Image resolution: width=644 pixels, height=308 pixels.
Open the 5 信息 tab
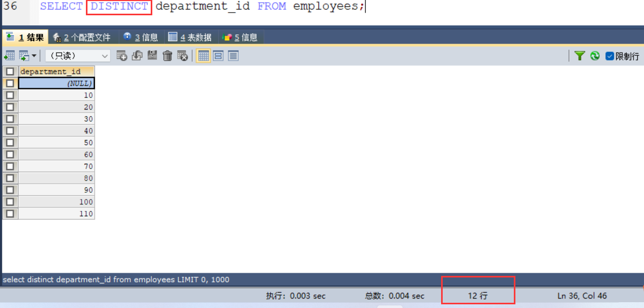[x=240, y=37]
